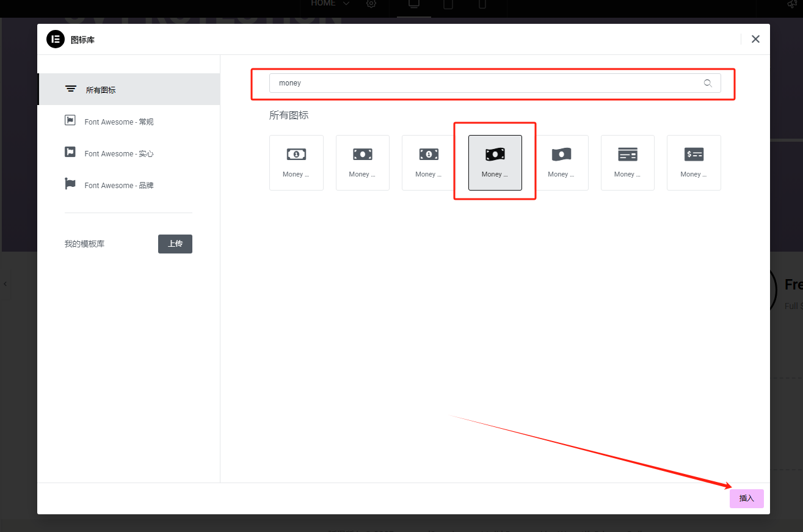Pick the third Money bill icon tile
Screen dimensions: 803x532
coord(429,162)
